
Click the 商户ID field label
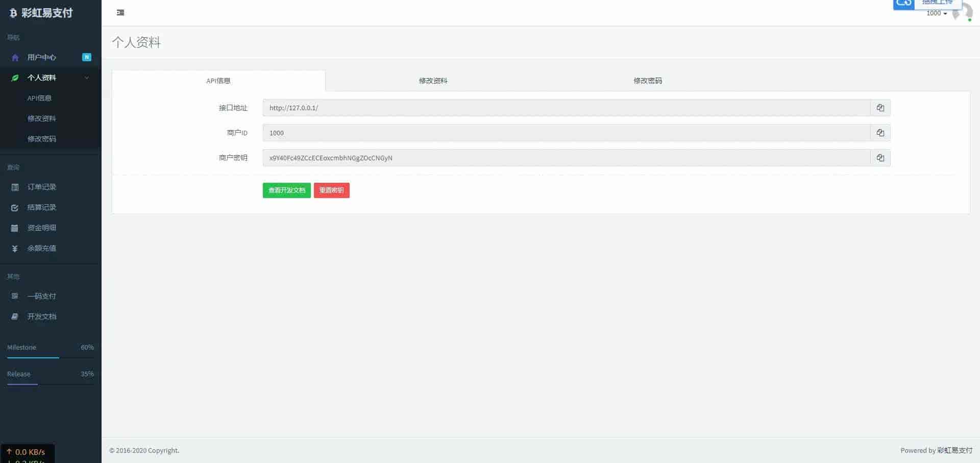coord(237,133)
